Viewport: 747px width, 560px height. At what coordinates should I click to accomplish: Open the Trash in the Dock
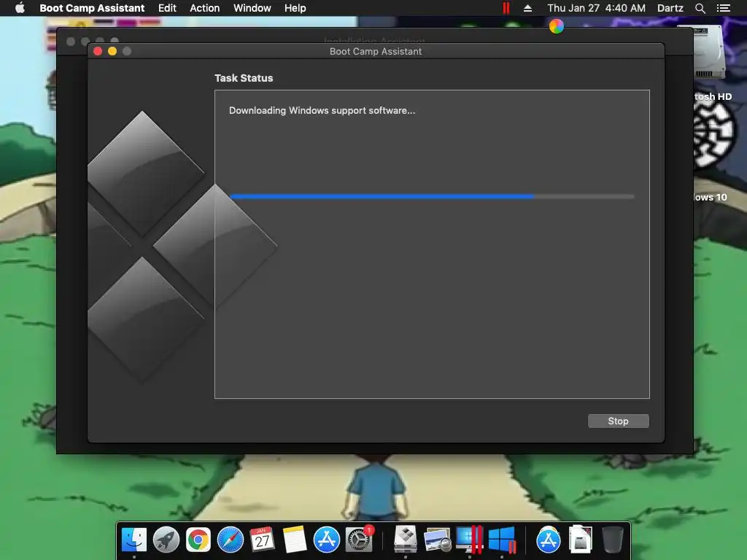(x=613, y=540)
